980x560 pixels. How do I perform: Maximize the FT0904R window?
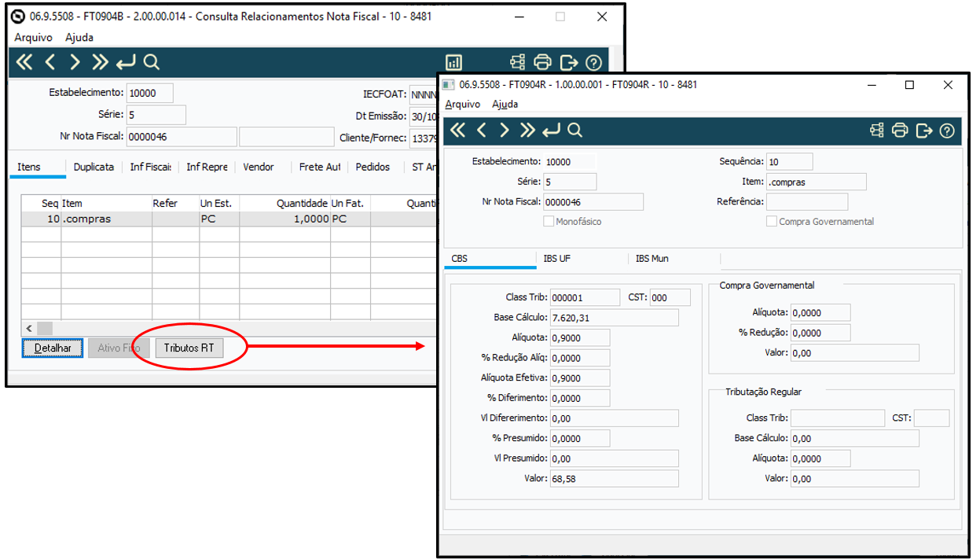(x=909, y=85)
